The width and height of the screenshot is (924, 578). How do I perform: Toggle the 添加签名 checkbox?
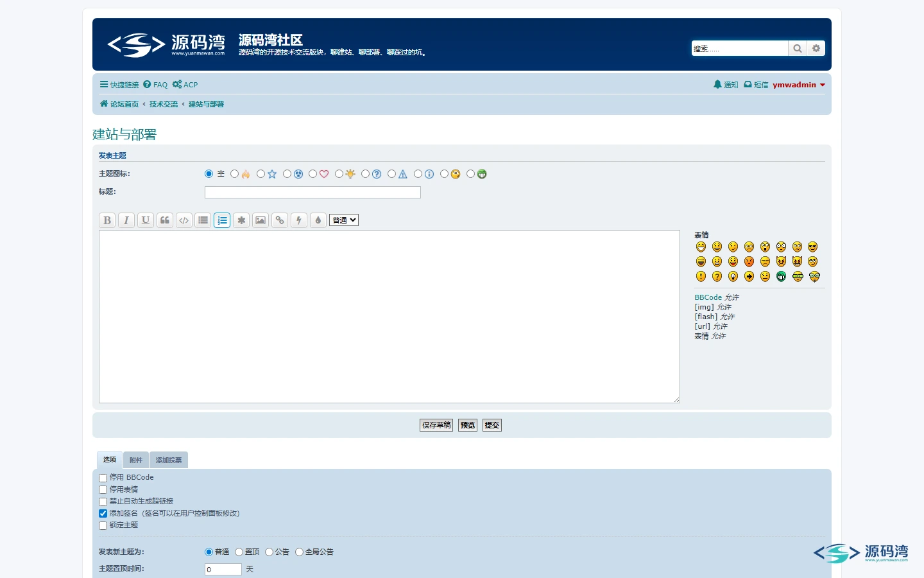pyautogui.click(x=103, y=514)
